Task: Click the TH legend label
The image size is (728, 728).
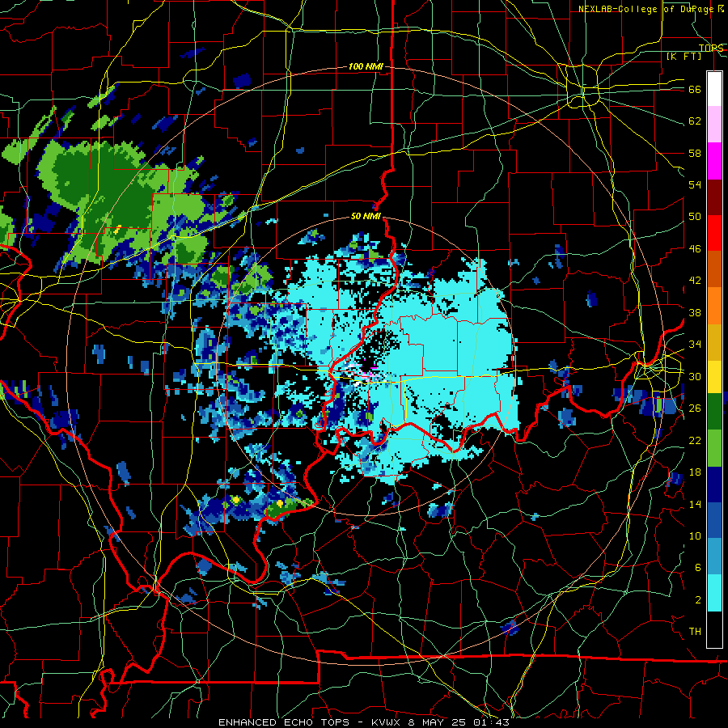Action: tap(695, 632)
